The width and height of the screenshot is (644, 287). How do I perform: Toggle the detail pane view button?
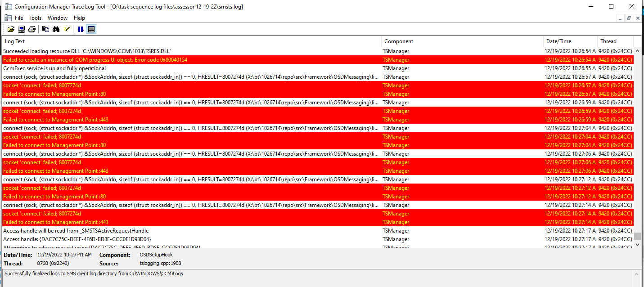91,29
